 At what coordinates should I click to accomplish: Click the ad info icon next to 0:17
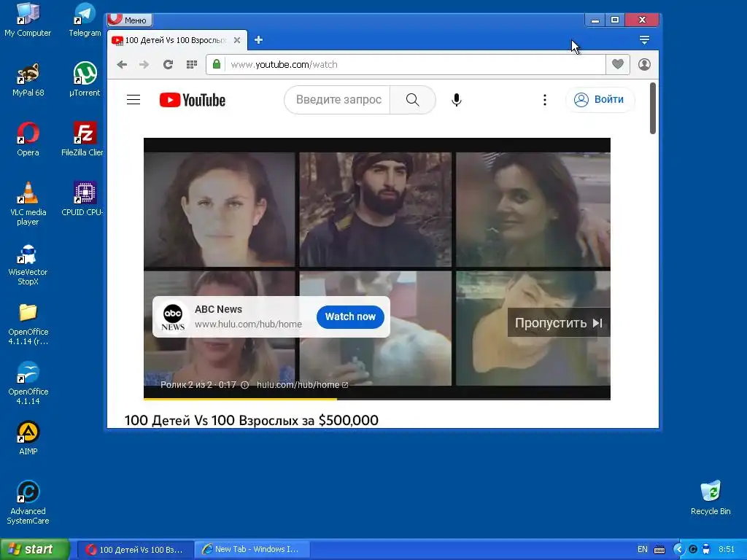[245, 385]
